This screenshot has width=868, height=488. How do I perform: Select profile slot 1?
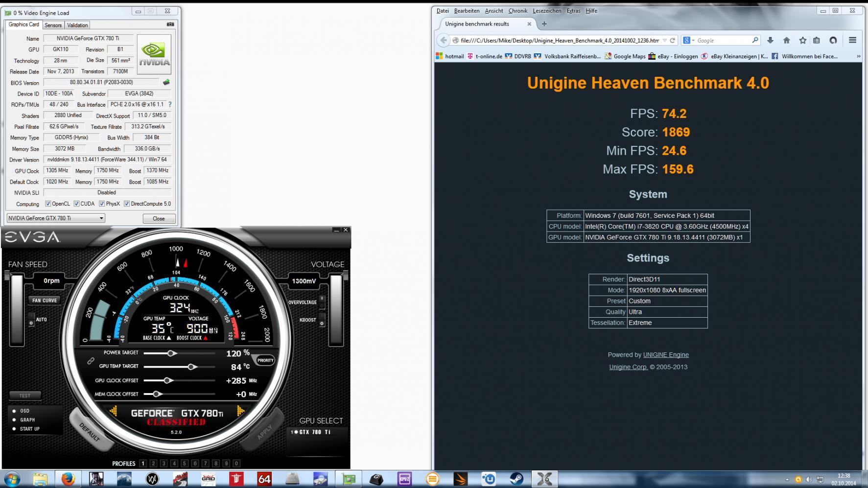(143, 464)
